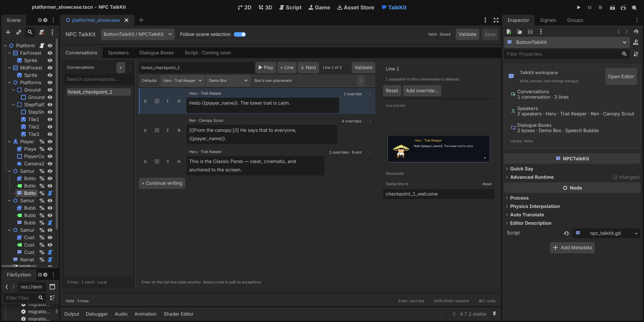Viewport: 644px width, 322px height.
Task: Add a new child node in the Scene dock
Action: click(8, 32)
